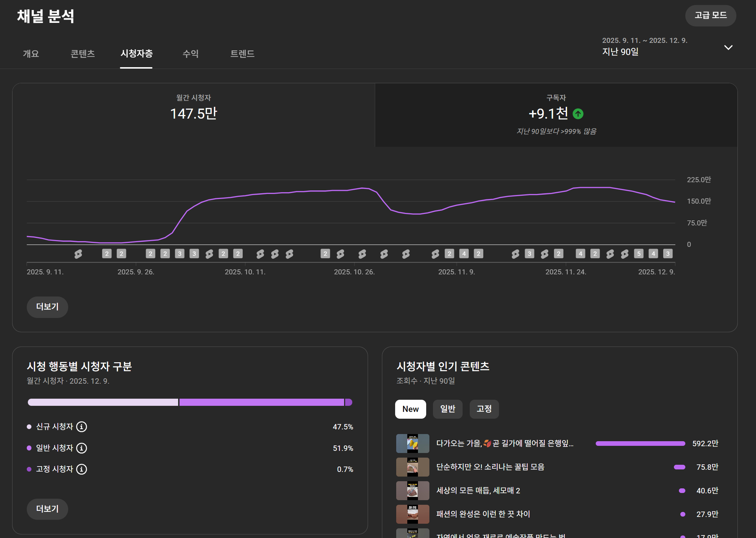
Task: Open the 지난 90일 period selector
Action: (x=620, y=52)
